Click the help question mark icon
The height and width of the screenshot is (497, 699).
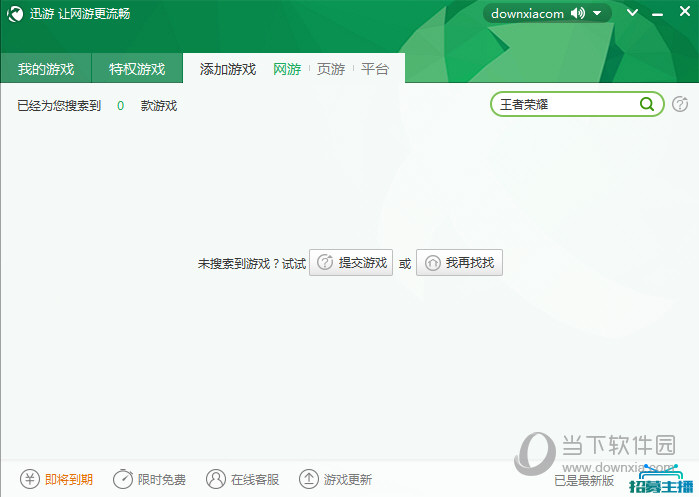coord(680,104)
